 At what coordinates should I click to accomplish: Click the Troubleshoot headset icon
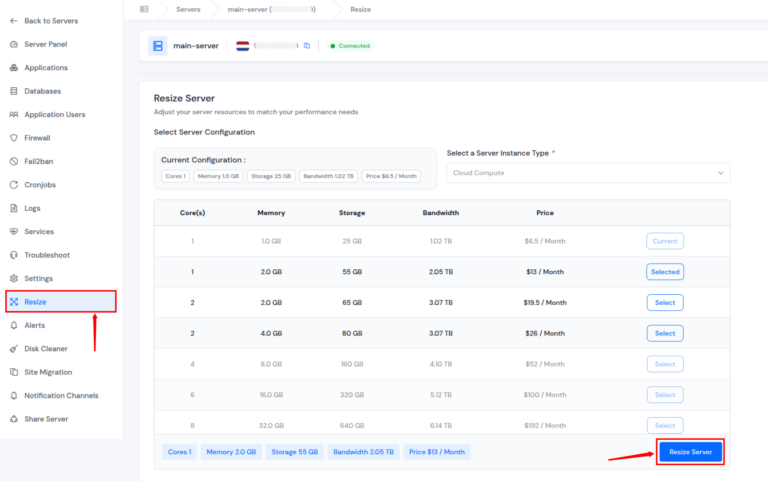pyautogui.click(x=14, y=255)
